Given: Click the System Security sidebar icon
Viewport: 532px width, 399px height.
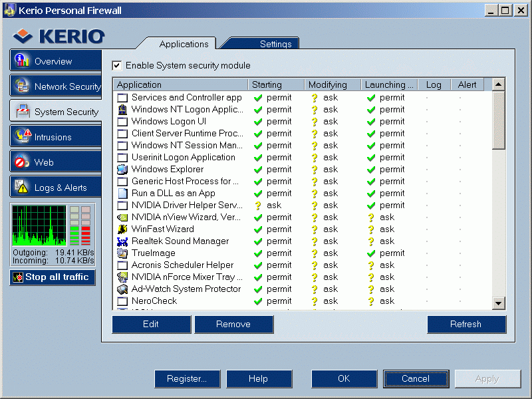Looking at the screenshot, I should pyautogui.click(x=23, y=111).
